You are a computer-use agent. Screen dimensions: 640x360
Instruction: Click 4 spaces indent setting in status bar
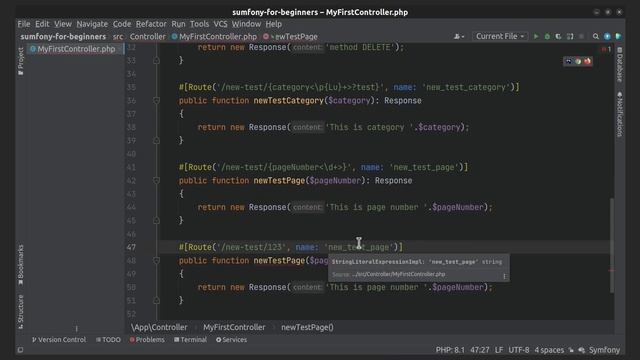coord(549,350)
